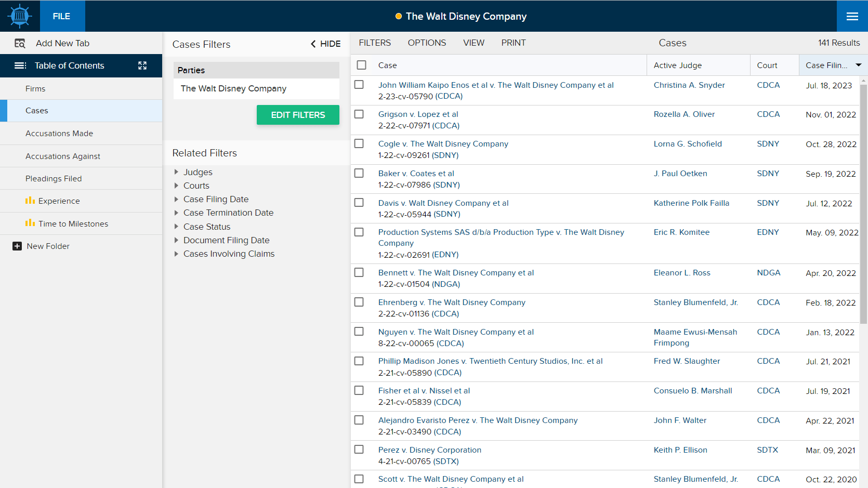
Task: Check the Perez v. Disney Corporation case
Action: tap(359, 450)
